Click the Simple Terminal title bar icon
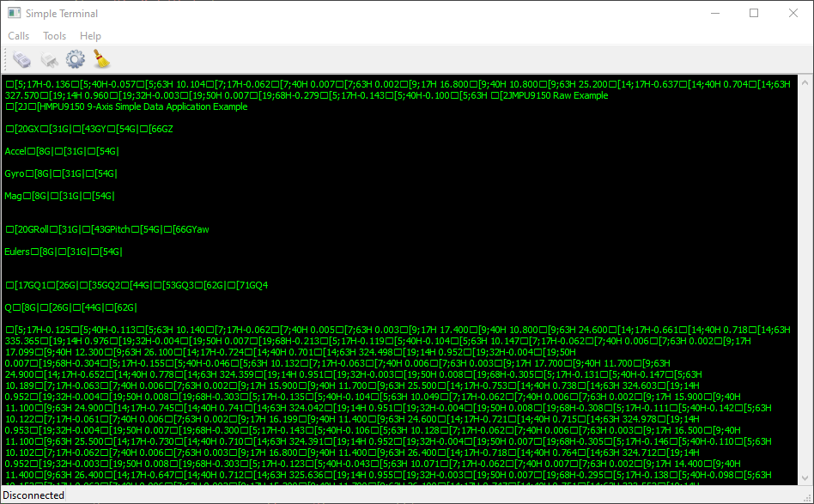814x504 pixels. [x=14, y=14]
